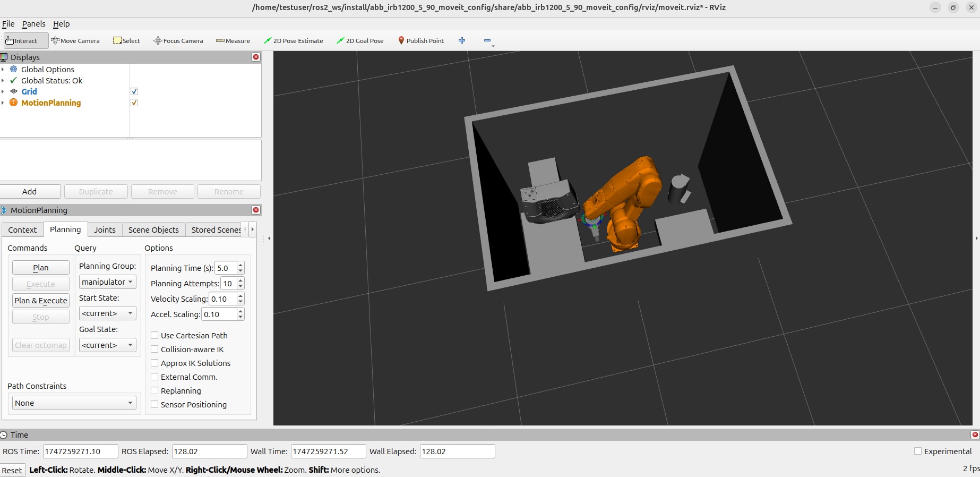
Task: Click the Accel. Scaling field
Action: click(219, 314)
